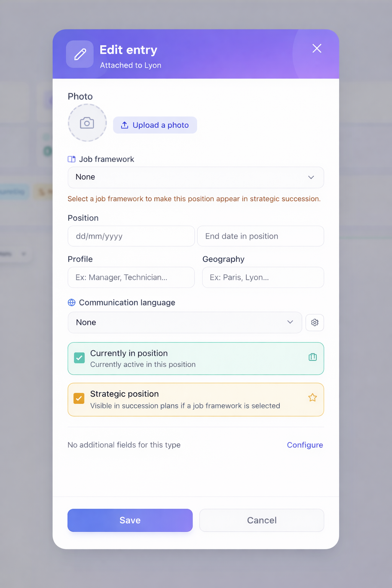Viewport: 392px width, 588px height.
Task: Open language settings gear icon
Action: click(x=315, y=323)
